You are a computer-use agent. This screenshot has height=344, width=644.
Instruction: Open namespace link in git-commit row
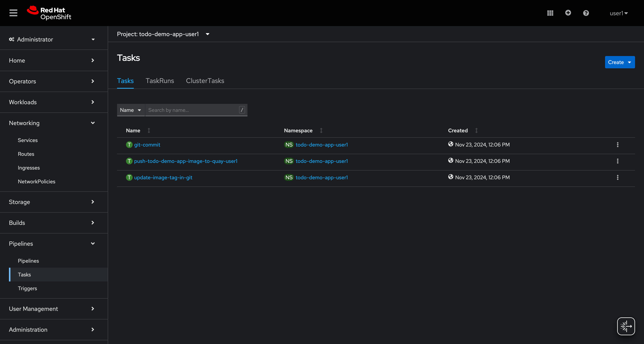tap(321, 145)
